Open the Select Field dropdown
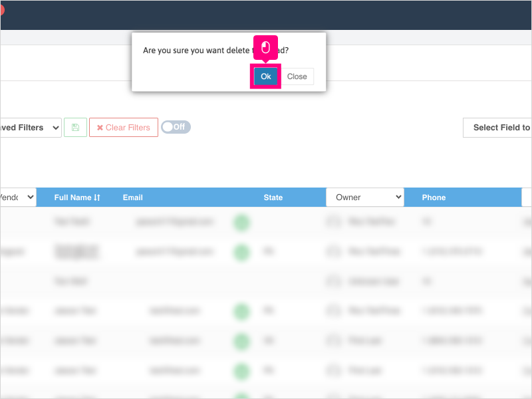 pyautogui.click(x=497, y=128)
